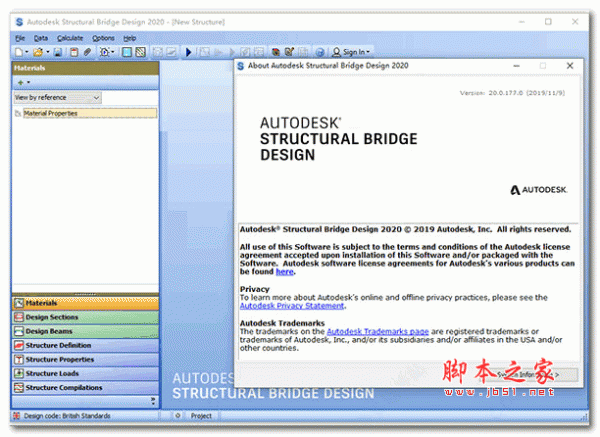Click the gear with arrow toolbar icon
600x437 pixels.
tap(104, 52)
